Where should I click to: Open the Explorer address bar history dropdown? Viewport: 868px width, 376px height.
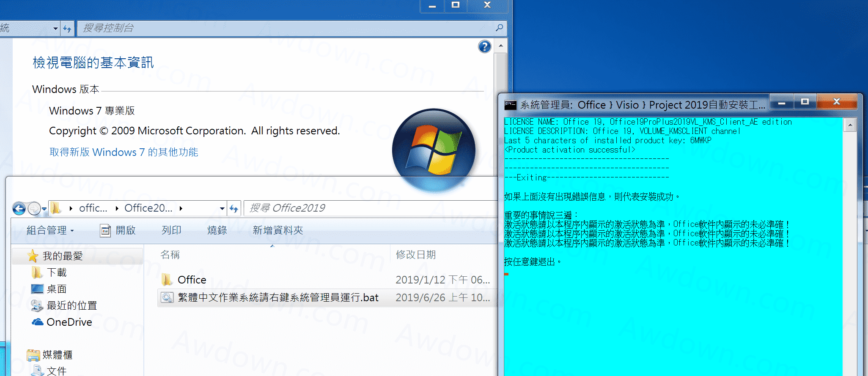coord(222,208)
